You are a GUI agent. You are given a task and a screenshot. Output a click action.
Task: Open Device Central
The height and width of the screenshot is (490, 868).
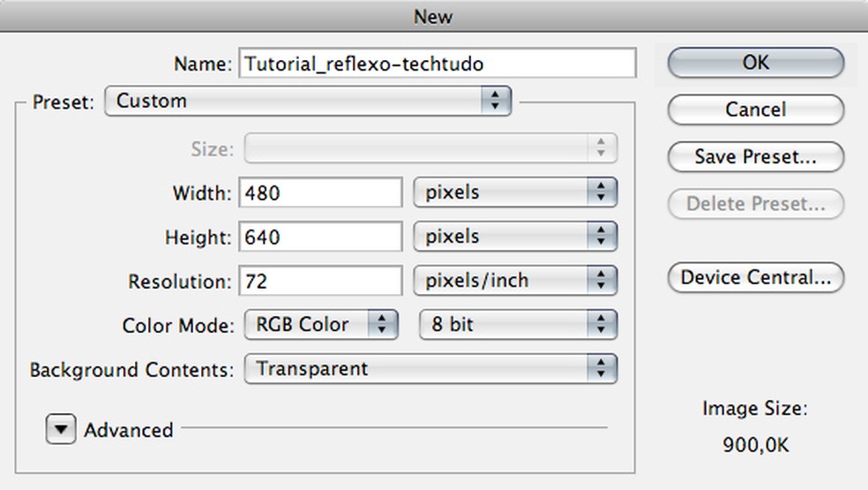(x=755, y=277)
